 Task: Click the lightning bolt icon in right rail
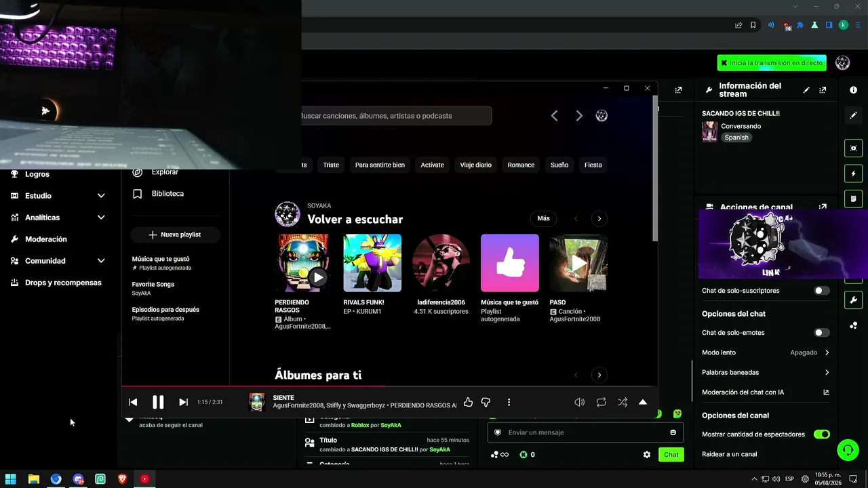click(x=853, y=174)
